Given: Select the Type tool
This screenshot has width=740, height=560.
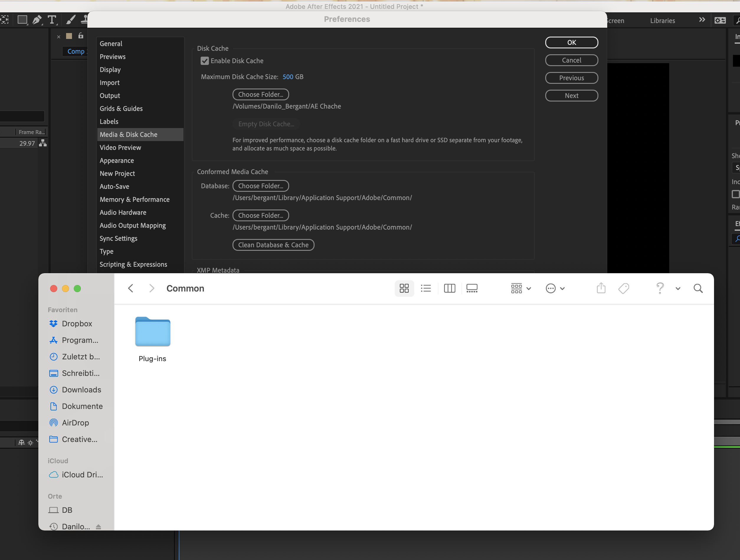Looking at the screenshot, I should point(52,20).
